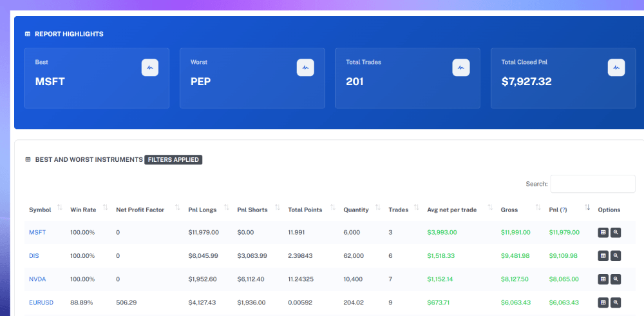This screenshot has width=644, height=316.
Task: Click magnifier icon in MSFT row
Action: tap(616, 232)
